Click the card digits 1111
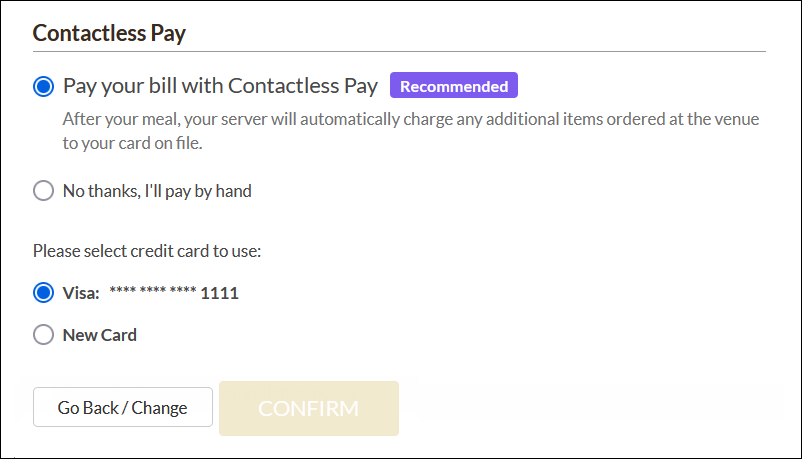The width and height of the screenshot is (802, 459). click(220, 294)
